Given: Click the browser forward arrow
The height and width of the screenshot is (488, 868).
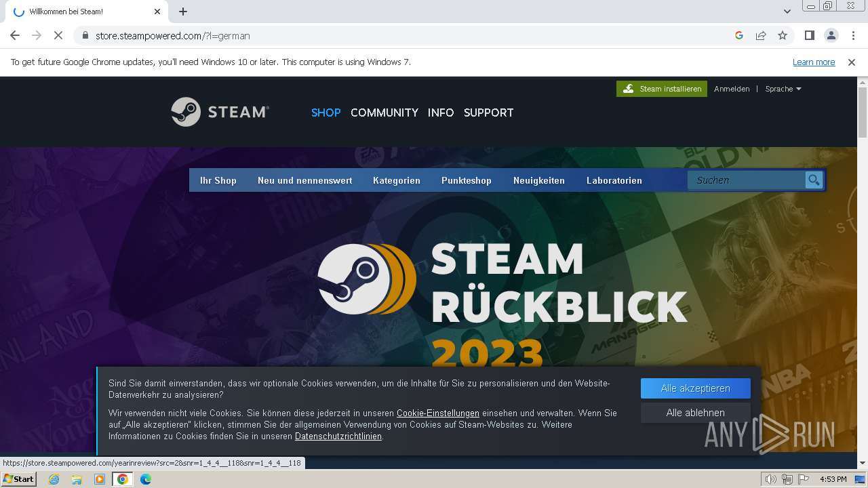Looking at the screenshot, I should pos(37,35).
